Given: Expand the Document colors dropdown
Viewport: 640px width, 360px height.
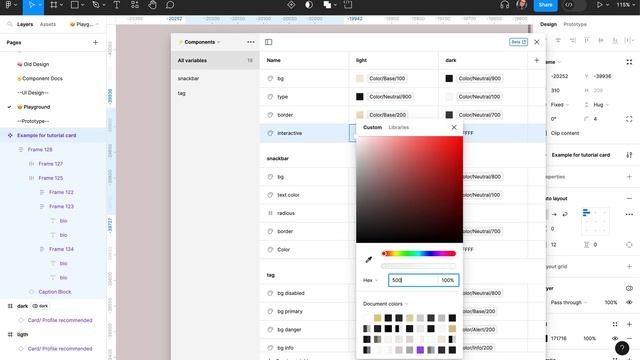Looking at the screenshot, I should (x=385, y=304).
